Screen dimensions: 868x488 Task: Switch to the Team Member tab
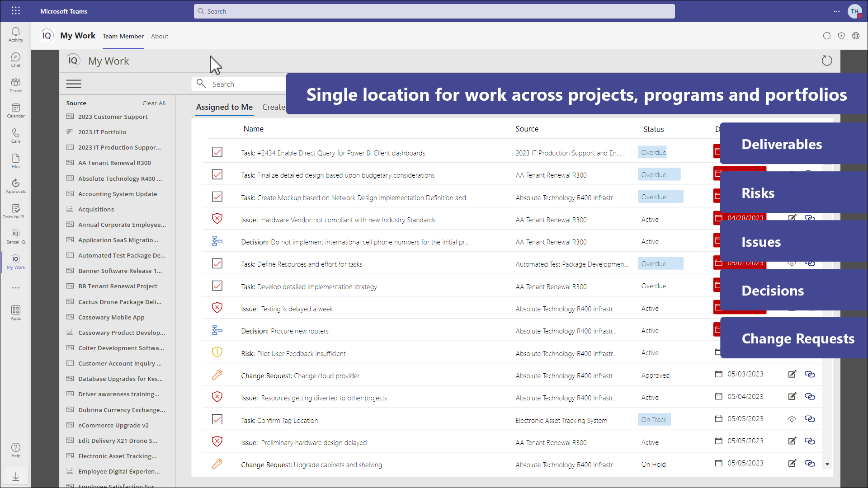pyautogui.click(x=123, y=36)
